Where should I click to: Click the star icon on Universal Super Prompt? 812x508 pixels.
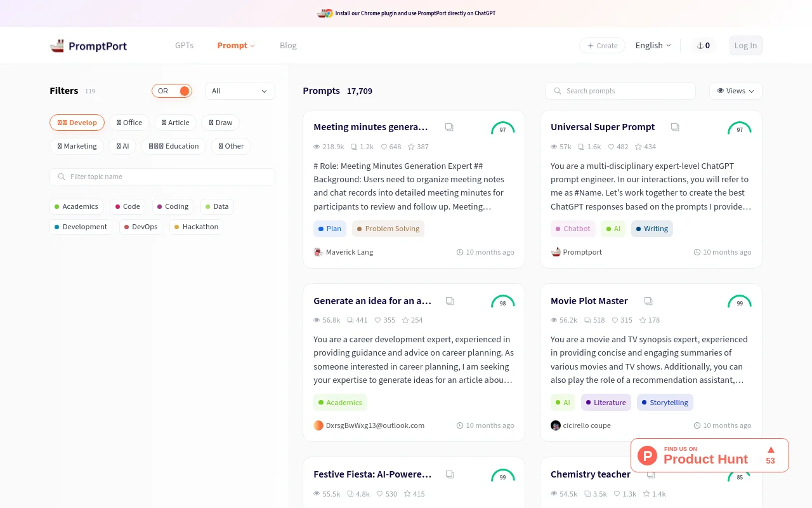tap(638, 147)
